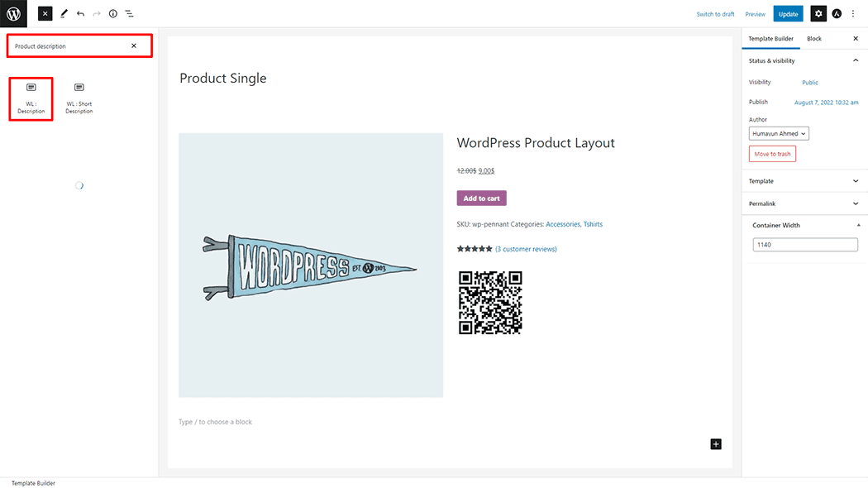This screenshot has height=488, width=868.
Task: Insert the WL : Short Description block
Action: point(79,98)
